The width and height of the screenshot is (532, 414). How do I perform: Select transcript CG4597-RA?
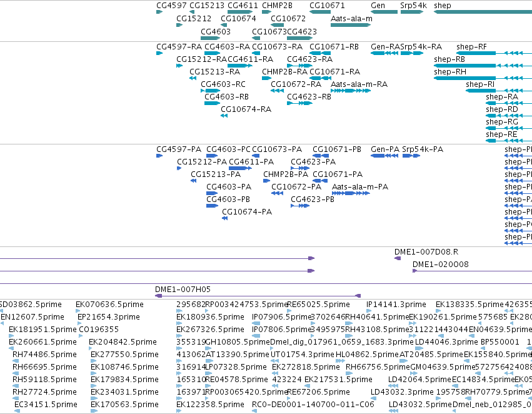pos(159,53)
